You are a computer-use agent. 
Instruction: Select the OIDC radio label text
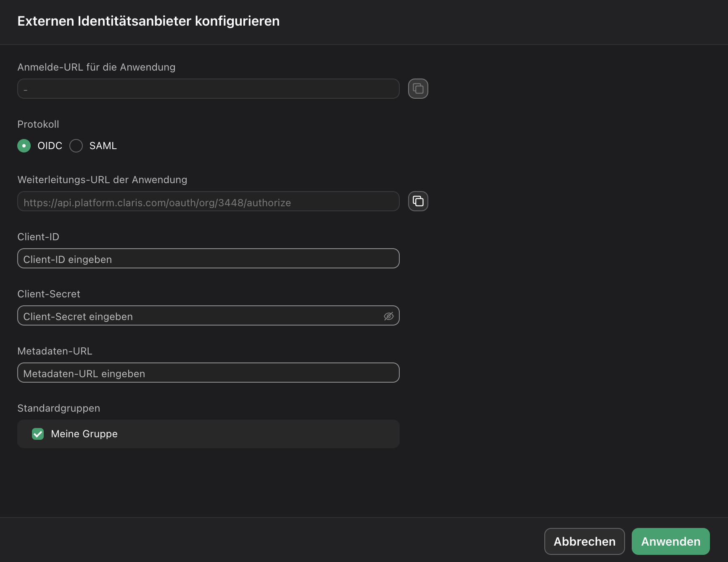(50, 146)
